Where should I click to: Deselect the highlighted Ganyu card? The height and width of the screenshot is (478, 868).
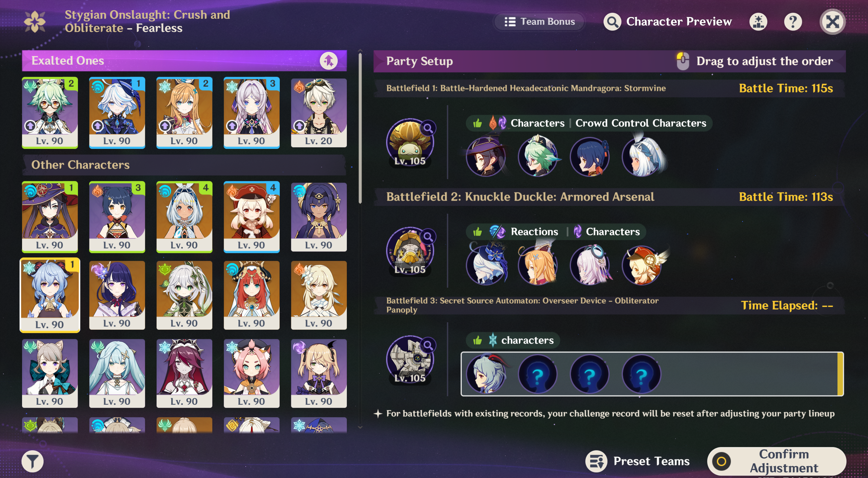[x=50, y=295]
